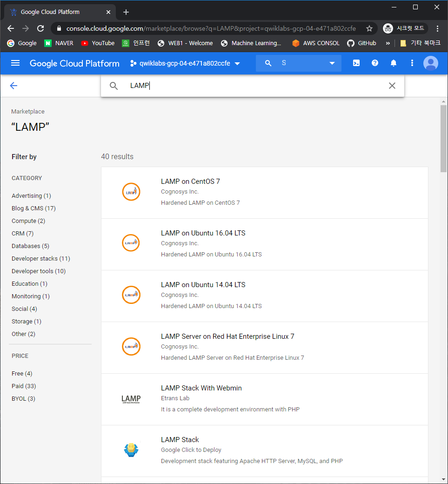Screen dimensions: 448x484
Task: Bookmark this page with the star icon
Action: pyautogui.click(x=369, y=29)
